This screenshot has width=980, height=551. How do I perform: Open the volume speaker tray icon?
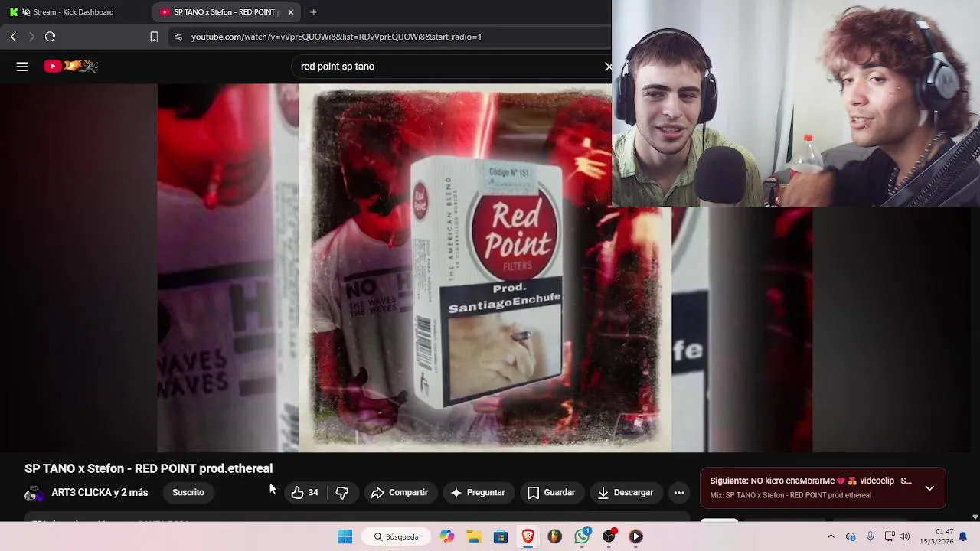(x=904, y=536)
